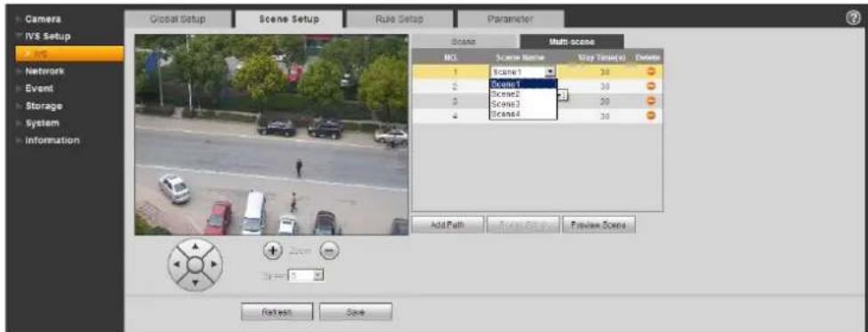Choose Scene2 in the open dropdown list
The height and width of the screenshot is (332, 868).
523,93
